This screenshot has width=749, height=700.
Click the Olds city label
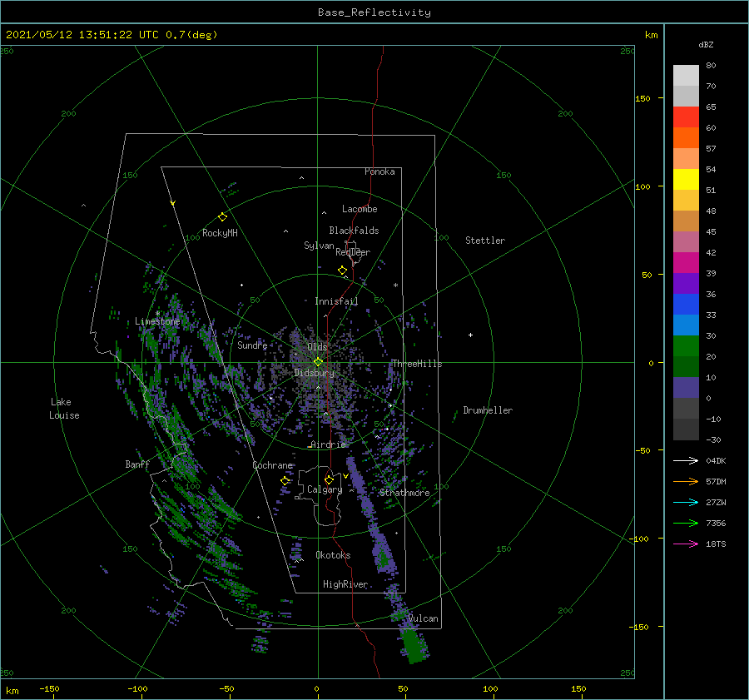317,346
